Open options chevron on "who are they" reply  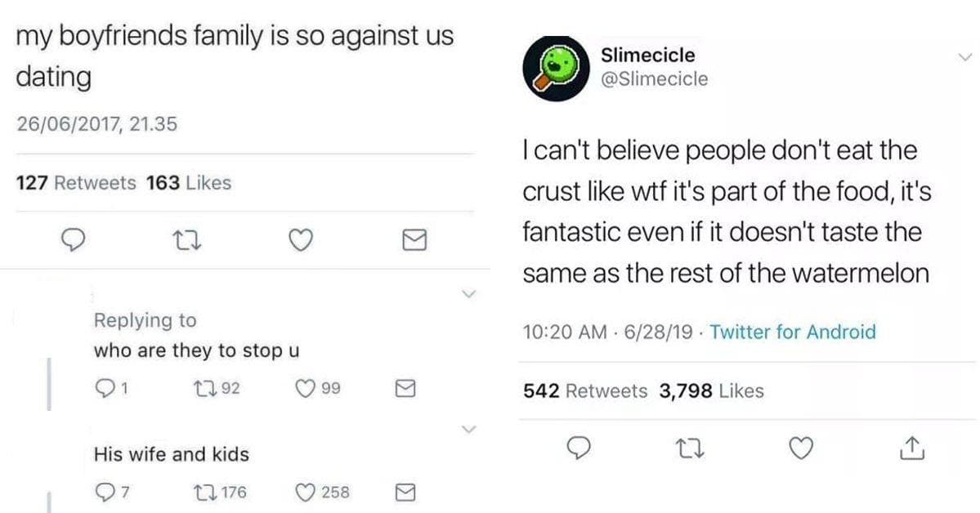pos(469,292)
